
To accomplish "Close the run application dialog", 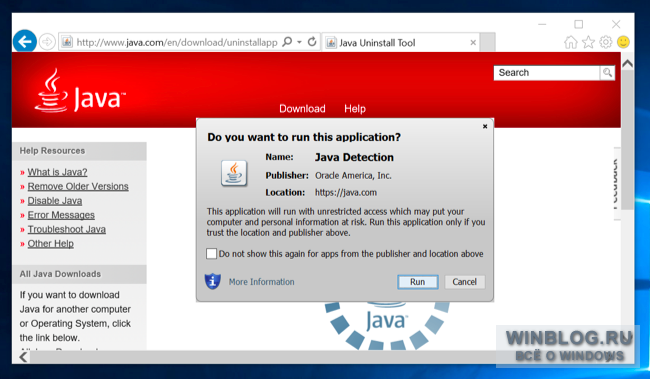I will pyautogui.click(x=485, y=126).
